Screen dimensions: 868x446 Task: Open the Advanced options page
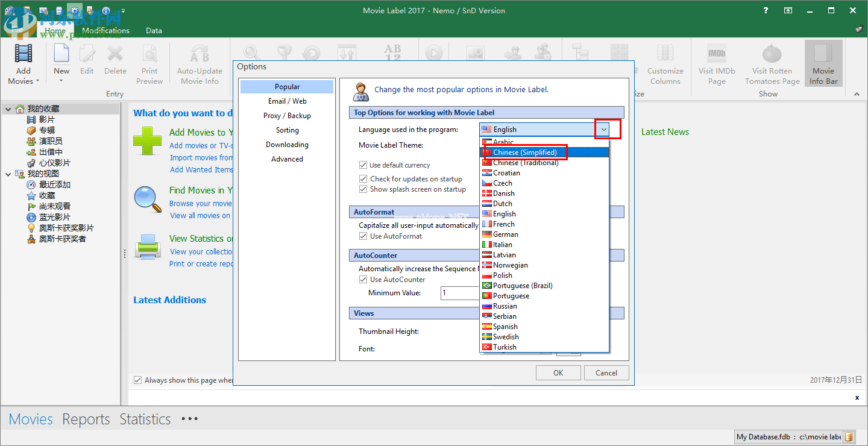287,159
